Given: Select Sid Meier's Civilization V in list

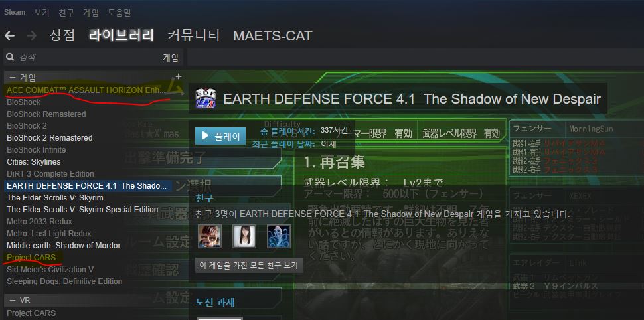Looking at the screenshot, I should tap(50, 270).
